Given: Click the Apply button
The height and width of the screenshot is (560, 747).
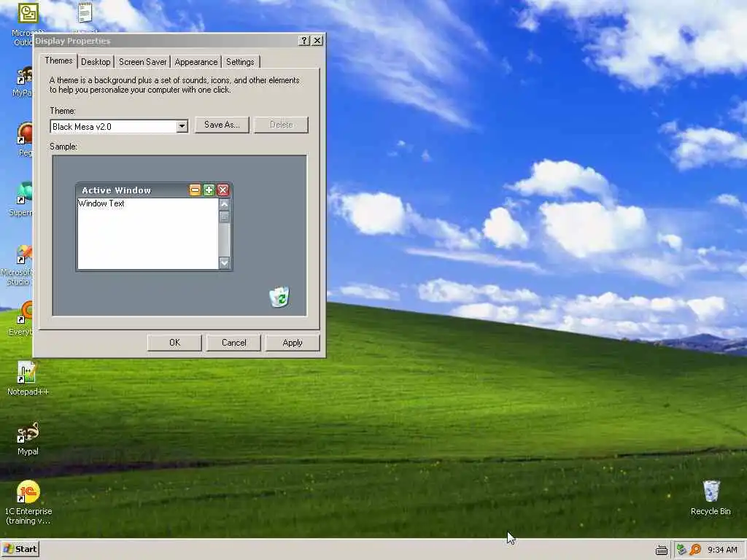Looking at the screenshot, I should pos(293,343).
